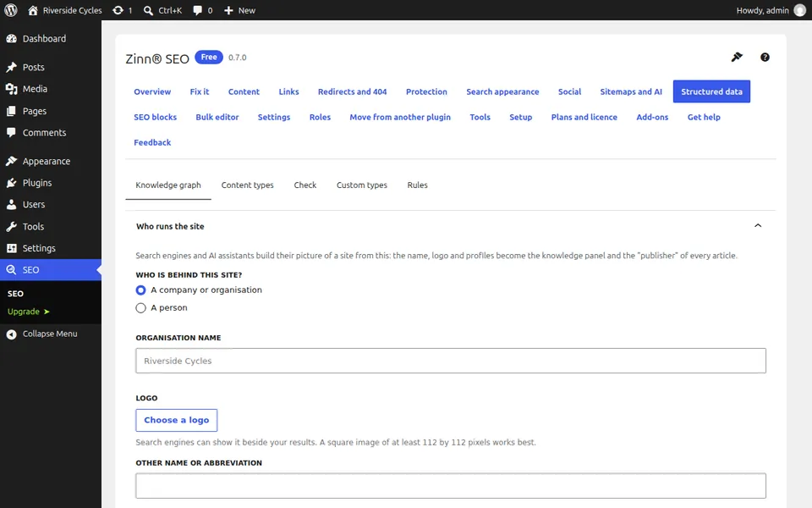Open the Rules tab
Viewport: 812px width, 508px height.
[417, 185]
